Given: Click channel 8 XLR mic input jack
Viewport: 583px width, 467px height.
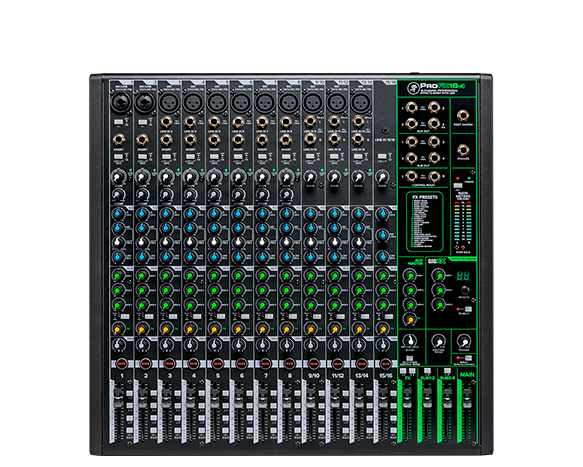Looking at the screenshot, I should 289,102.
